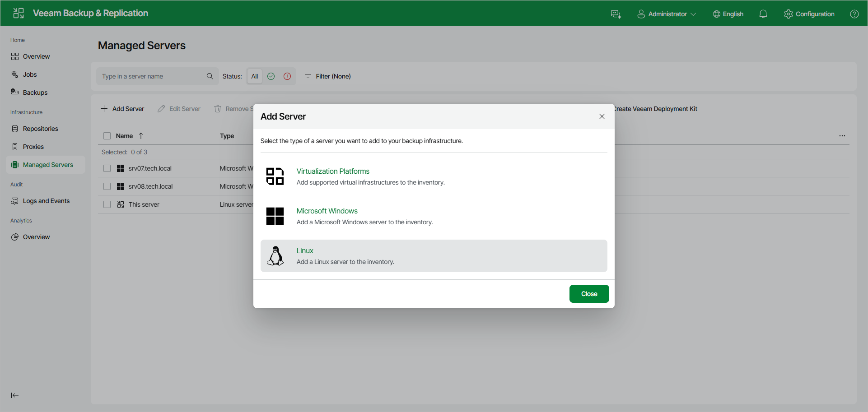Open Repositories in the sidebar

(x=41, y=129)
